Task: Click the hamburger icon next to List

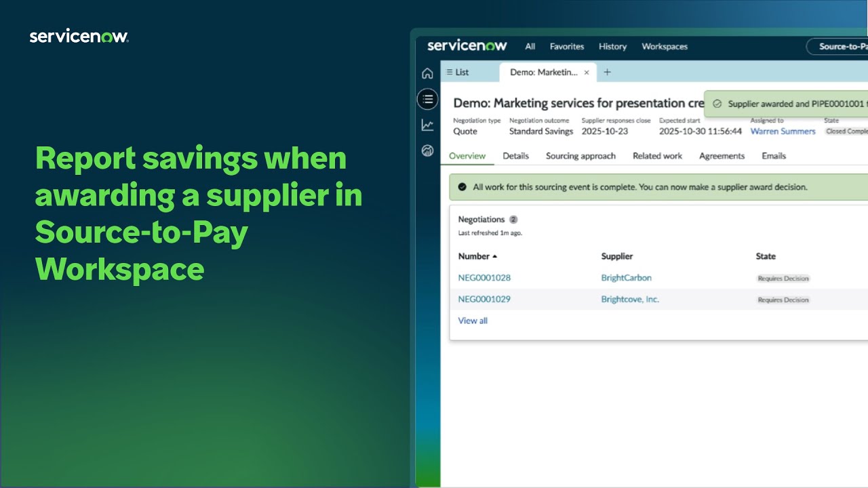Action: click(450, 72)
